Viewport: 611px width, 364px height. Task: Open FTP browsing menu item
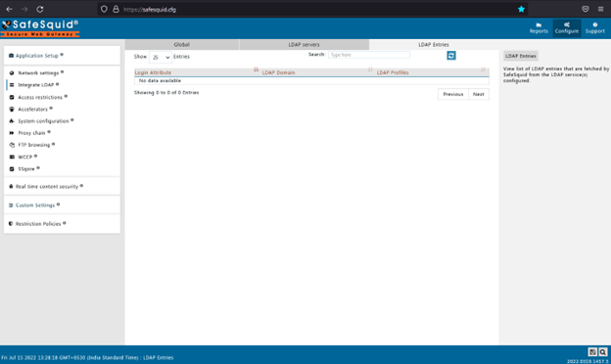coord(34,145)
